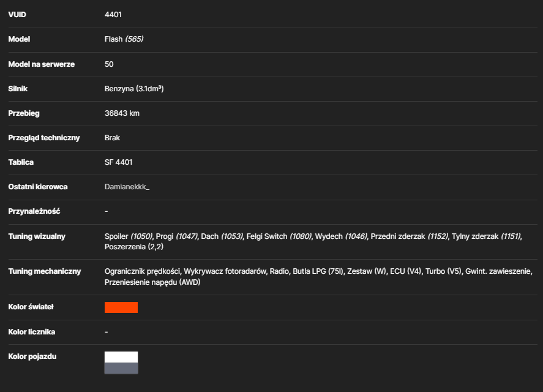Click the Tablica row label

coord(21,162)
